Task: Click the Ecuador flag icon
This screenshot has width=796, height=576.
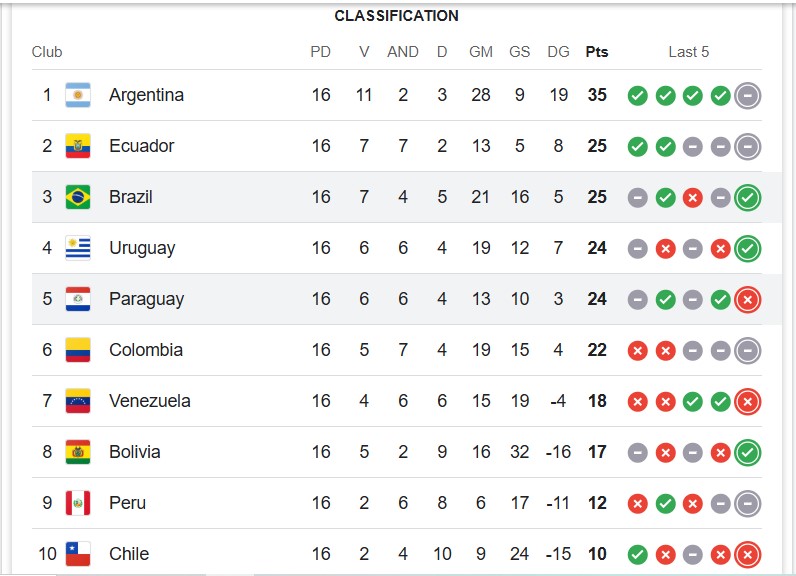Action: pyautogui.click(x=78, y=146)
